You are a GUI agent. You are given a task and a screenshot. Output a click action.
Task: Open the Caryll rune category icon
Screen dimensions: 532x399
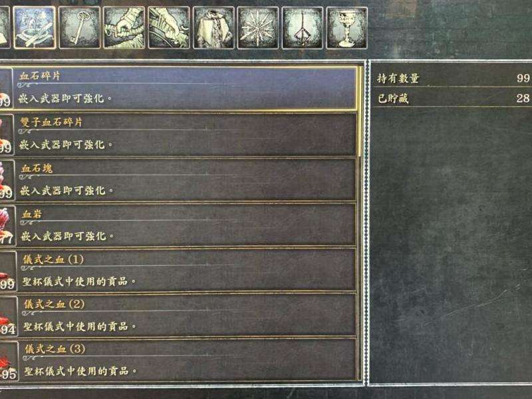point(303,28)
